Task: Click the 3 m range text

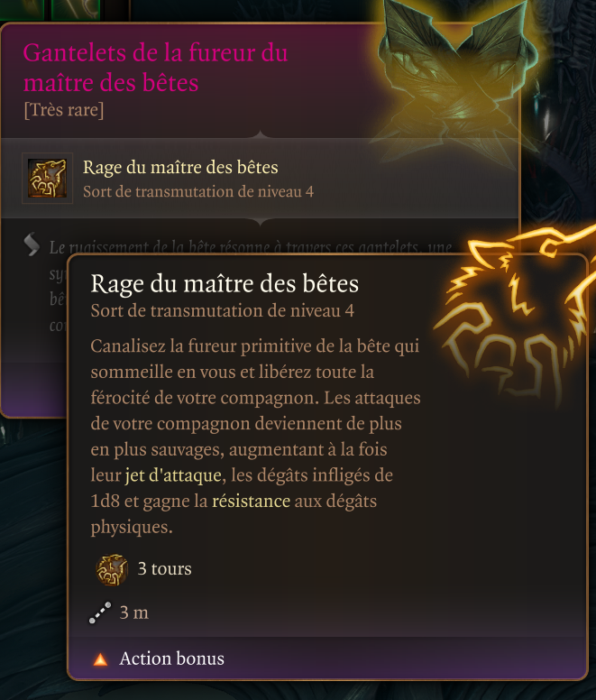Action: pos(133,612)
